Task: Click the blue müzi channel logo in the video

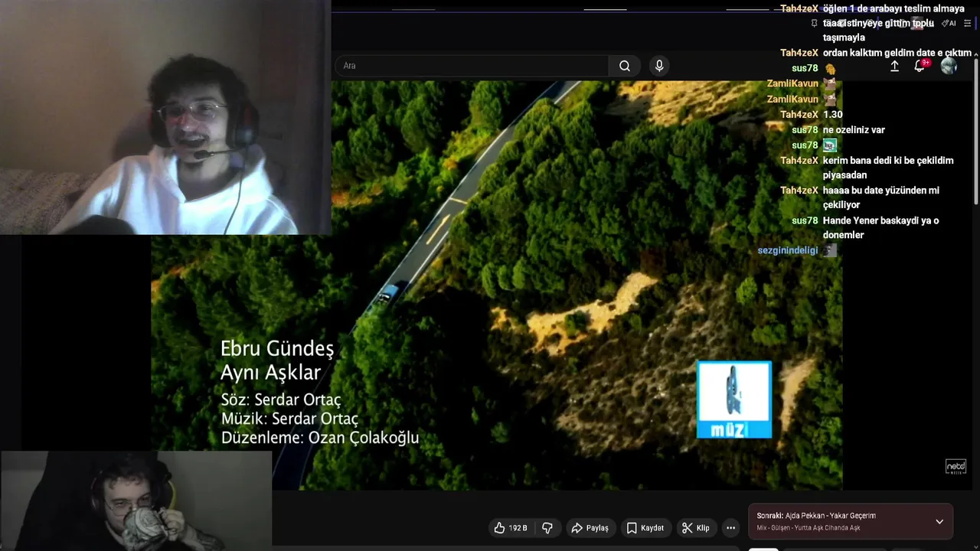Action: (734, 399)
